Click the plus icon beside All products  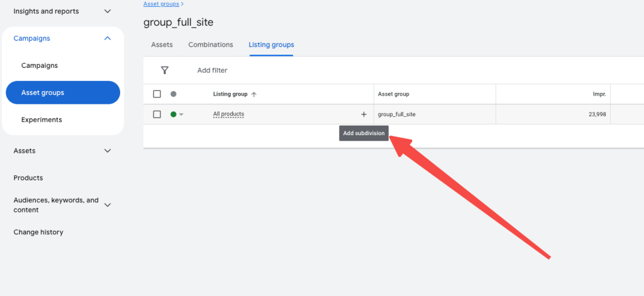(x=364, y=114)
